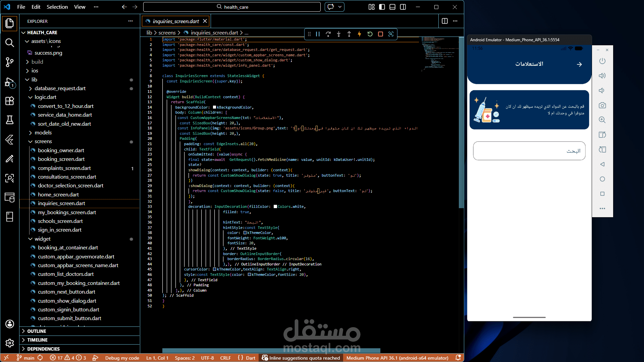Click Debug my code in status bar
The width and height of the screenshot is (644, 362).
pyautogui.click(x=122, y=358)
